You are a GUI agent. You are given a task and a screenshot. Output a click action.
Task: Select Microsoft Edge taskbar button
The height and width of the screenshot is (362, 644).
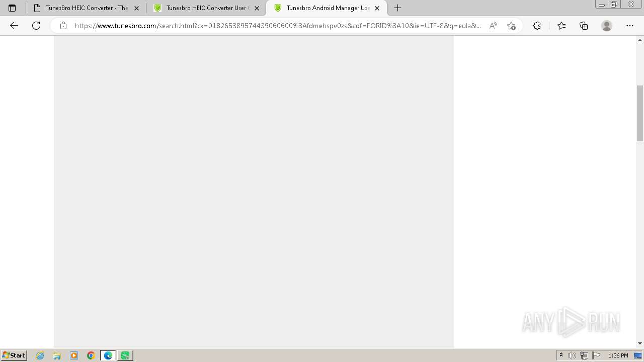[108, 355]
